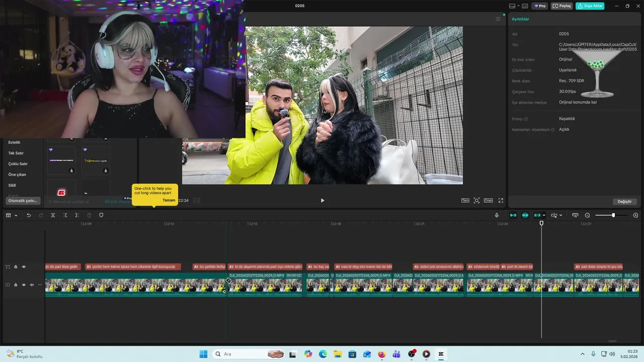The image size is (644, 362).
Task: Undo the last edit in the timeline toolbar
Action: click(x=29, y=215)
